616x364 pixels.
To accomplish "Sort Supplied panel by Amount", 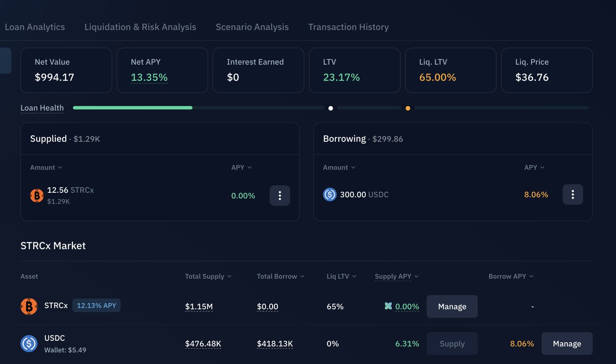I will pos(46,168).
